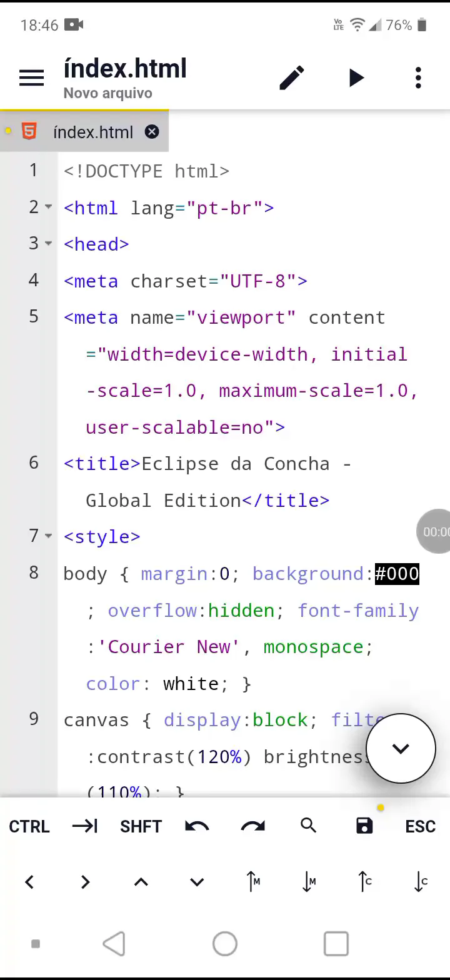Collapse the html tag fold arrow
The height and width of the screenshot is (980, 450).
[49, 207]
